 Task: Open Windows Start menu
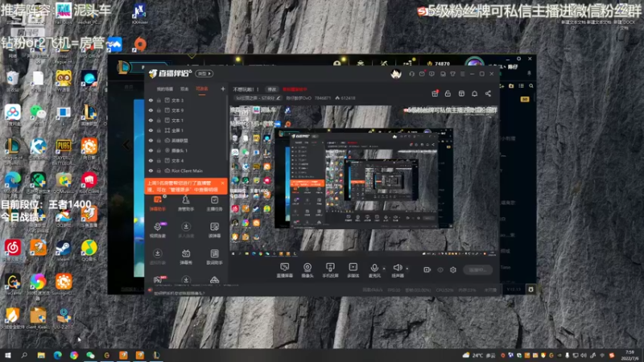(x=7, y=355)
